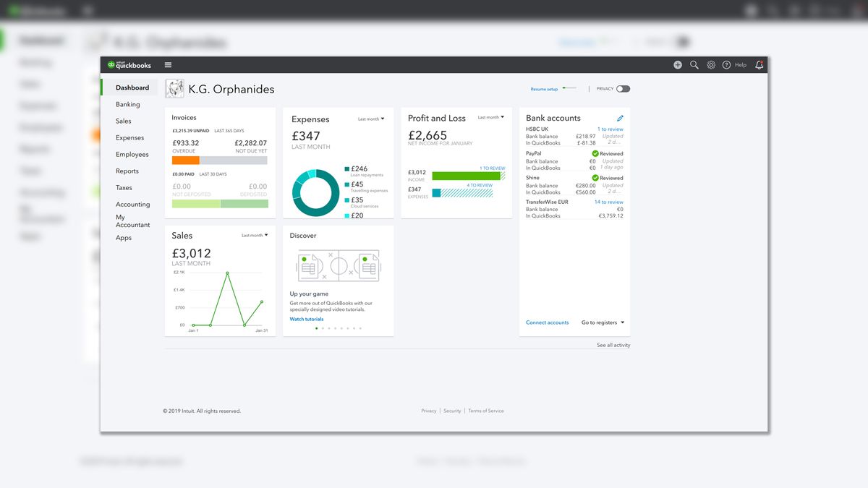The height and width of the screenshot is (488, 868).
Task: Open Watch tutorials in the Discover card
Action: tap(306, 318)
